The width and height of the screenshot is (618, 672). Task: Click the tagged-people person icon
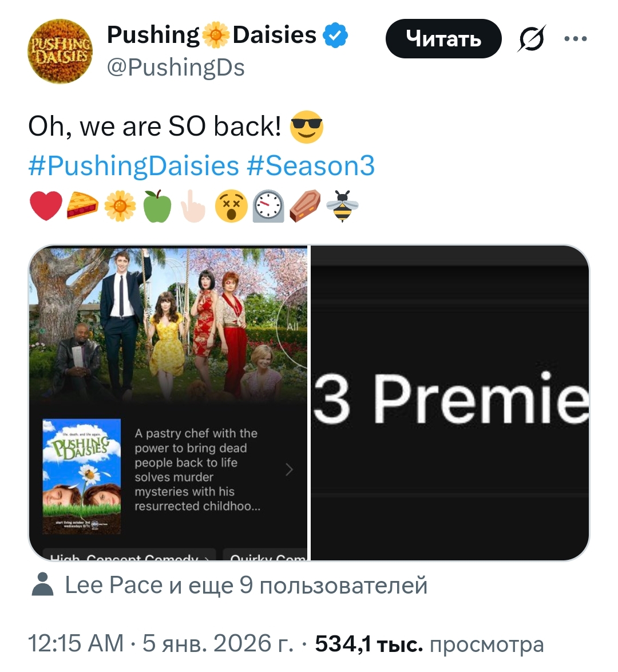coord(42,586)
